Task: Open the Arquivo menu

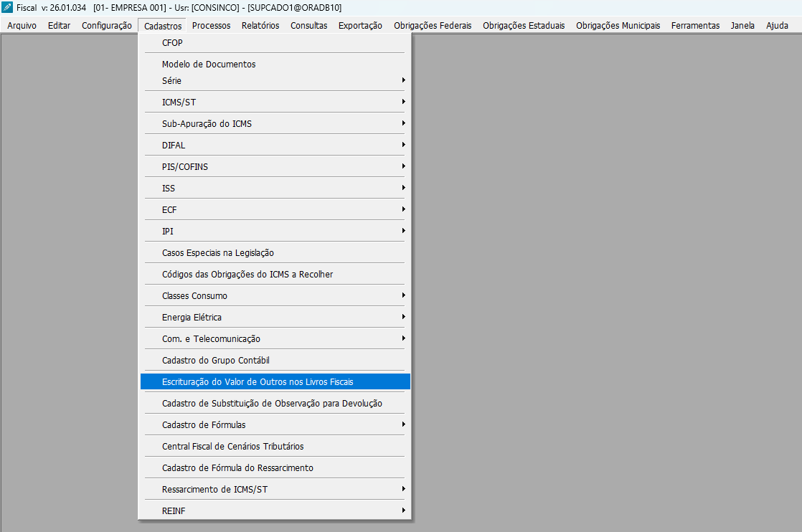Action: tap(22, 26)
